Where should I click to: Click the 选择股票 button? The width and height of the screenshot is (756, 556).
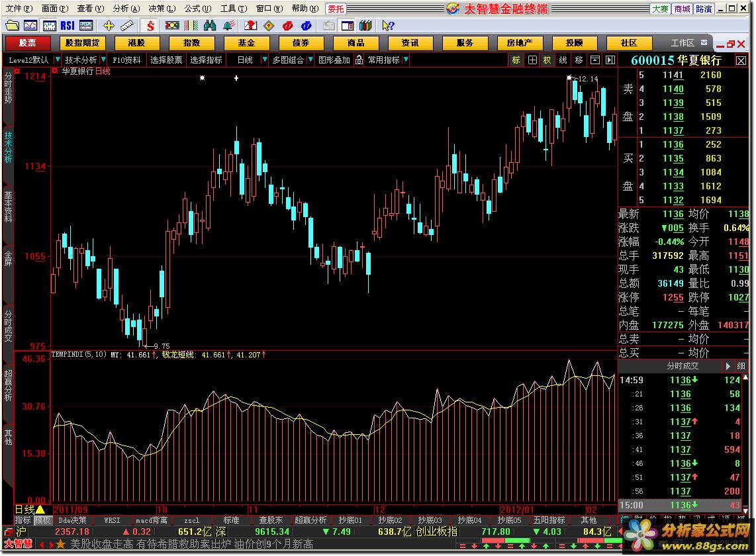[166, 60]
